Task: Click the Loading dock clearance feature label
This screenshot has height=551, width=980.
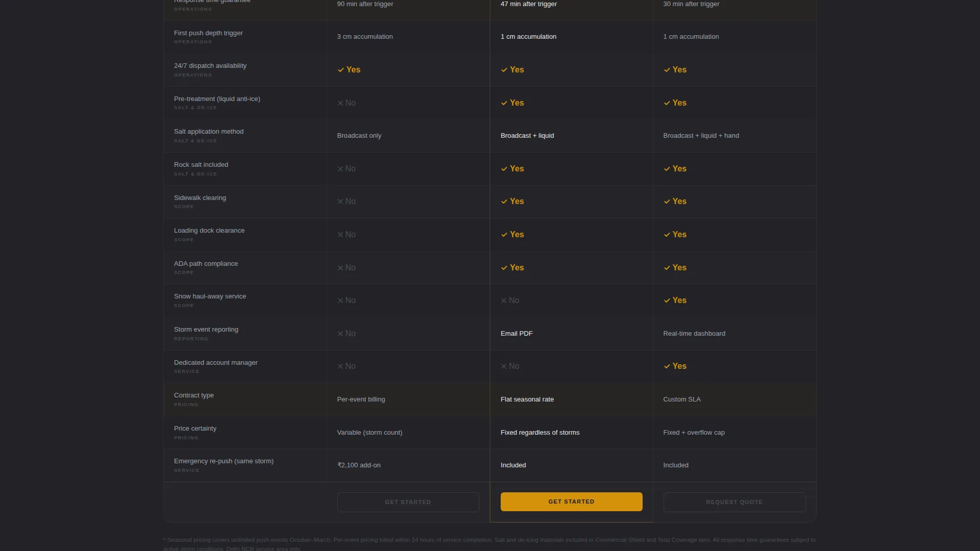Action: coord(209,231)
